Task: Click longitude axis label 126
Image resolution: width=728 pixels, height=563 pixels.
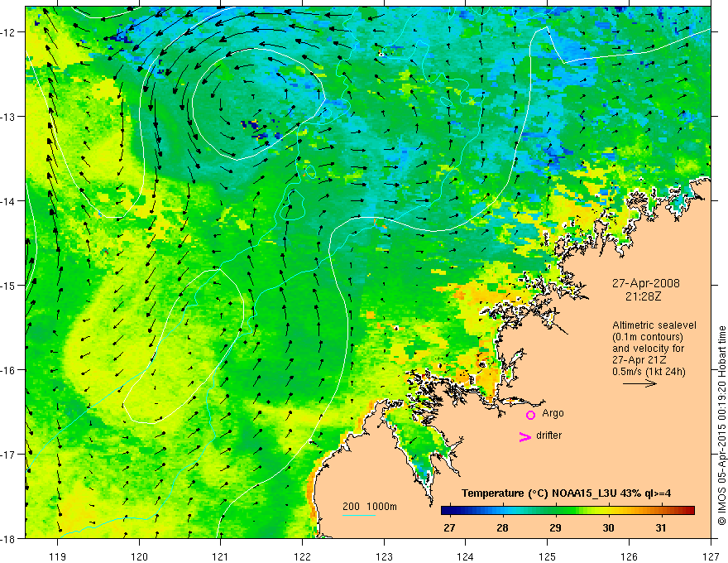Action: [629, 556]
